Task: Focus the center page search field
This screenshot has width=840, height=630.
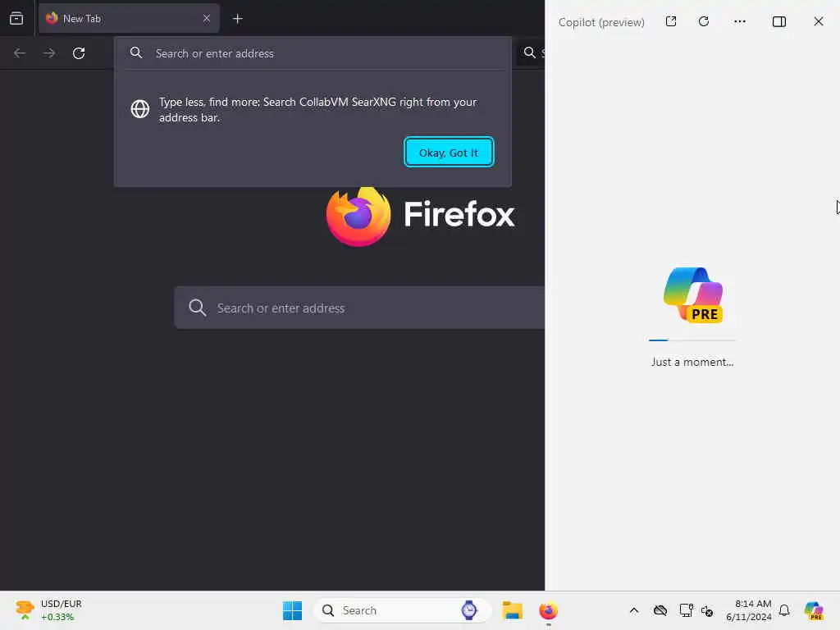Action: coord(359,308)
